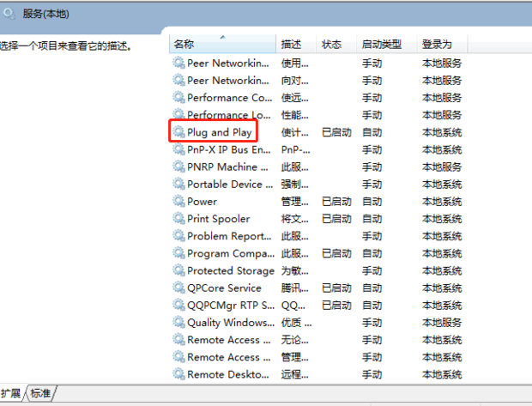Click the 服务(本地) panel title
532x406 pixels.
(45, 14)
